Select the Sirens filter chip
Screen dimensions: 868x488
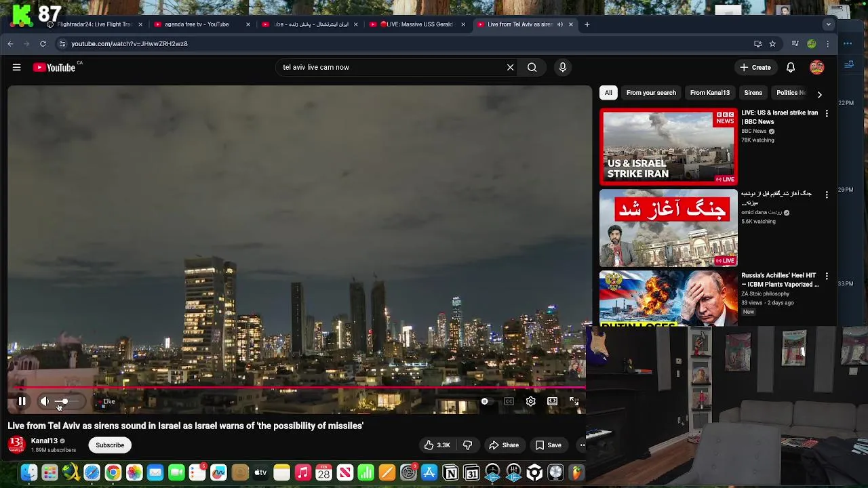[753, 93]
